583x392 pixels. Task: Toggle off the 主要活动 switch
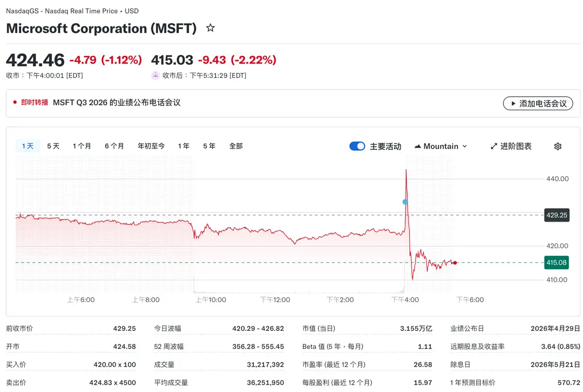click(x=357, y=146)
